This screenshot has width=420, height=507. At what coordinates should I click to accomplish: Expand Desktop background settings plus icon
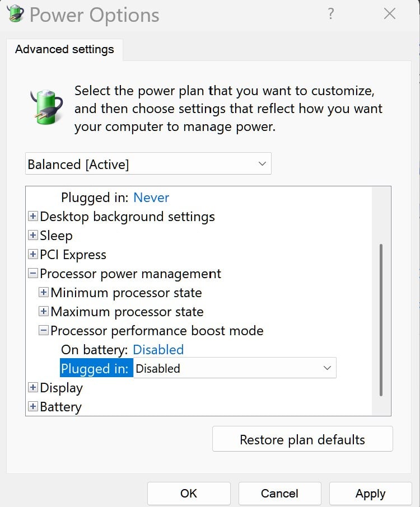pos(32,216)
